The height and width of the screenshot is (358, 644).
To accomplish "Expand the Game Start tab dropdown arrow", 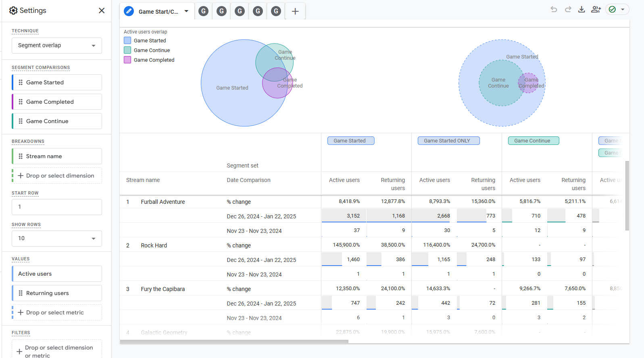I will [186, 11].
